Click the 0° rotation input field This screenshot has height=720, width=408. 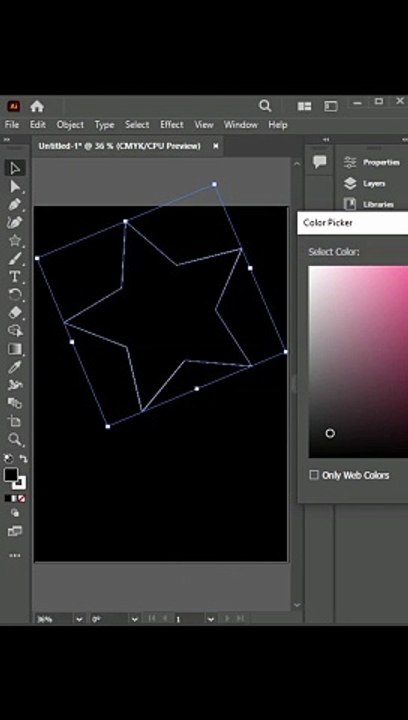[109, 619]
